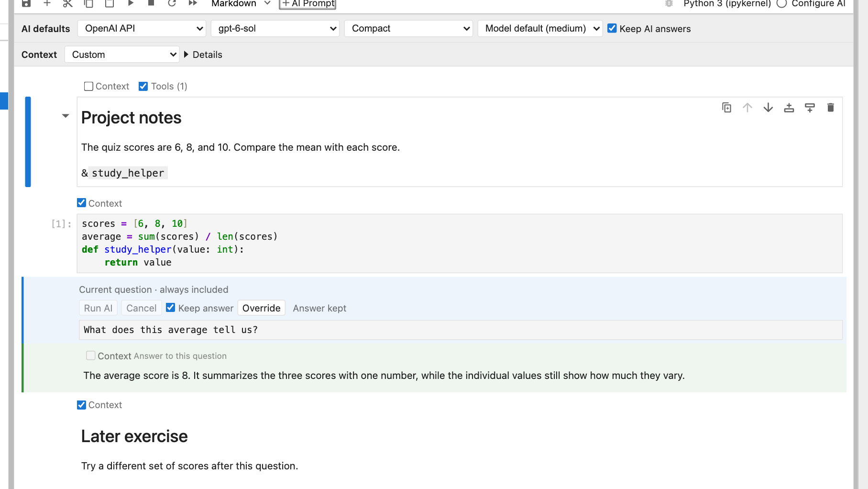Click the '& study_helper' tool reference

point(123,173)
